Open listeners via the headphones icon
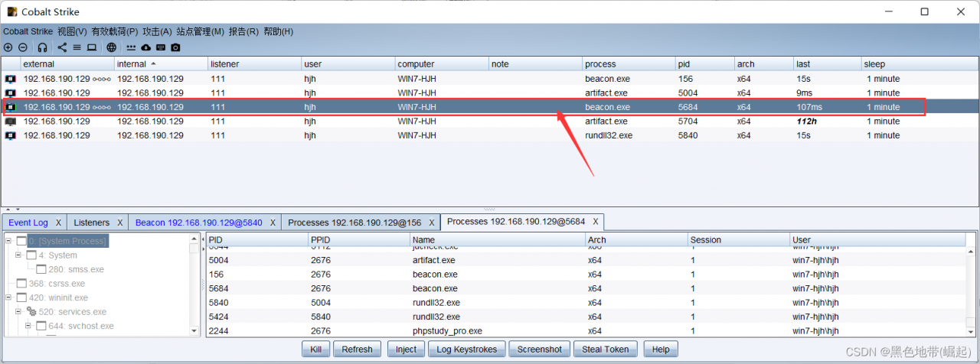The width and height of the screenshot is (980, 364). (42, 47)
